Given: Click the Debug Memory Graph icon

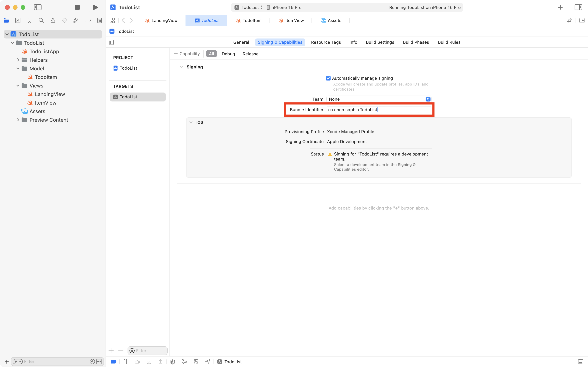Looking at the screenshot, I should 184,362.
